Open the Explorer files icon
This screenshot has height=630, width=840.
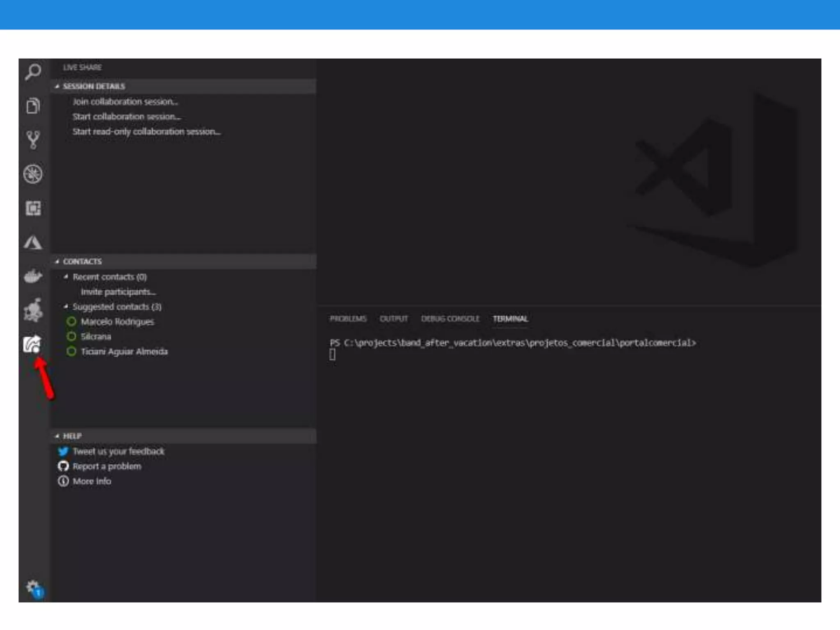[33, 106]
